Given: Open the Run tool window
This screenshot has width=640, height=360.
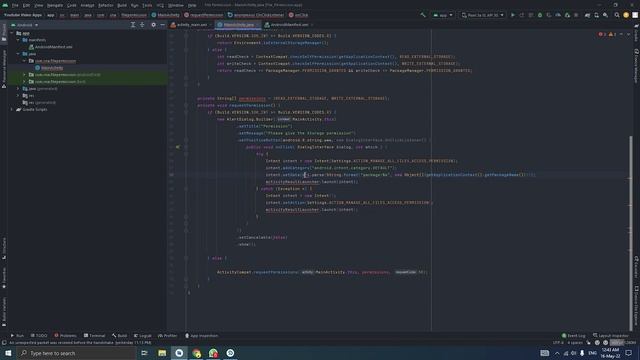Looking at the screenshot, I should click(17, 336).
